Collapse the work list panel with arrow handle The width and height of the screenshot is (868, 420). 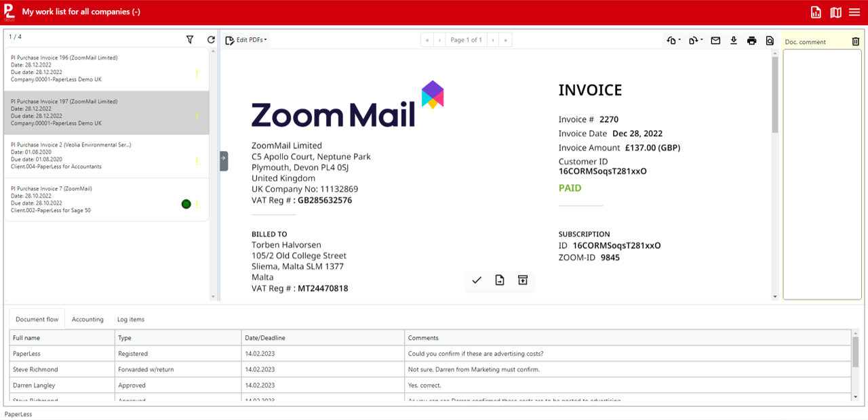224,161
